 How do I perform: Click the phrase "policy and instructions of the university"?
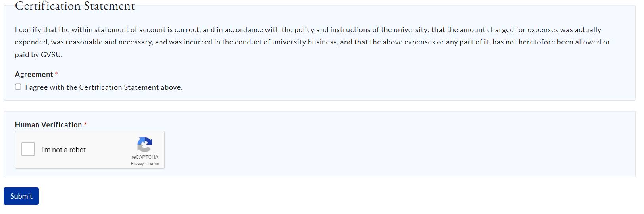361,30
